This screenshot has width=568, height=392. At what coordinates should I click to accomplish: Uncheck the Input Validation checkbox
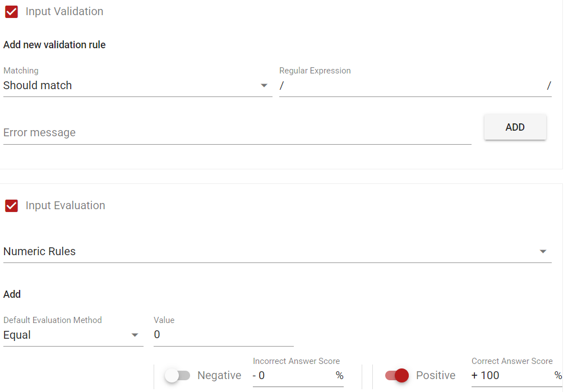[x=11, y=12]
